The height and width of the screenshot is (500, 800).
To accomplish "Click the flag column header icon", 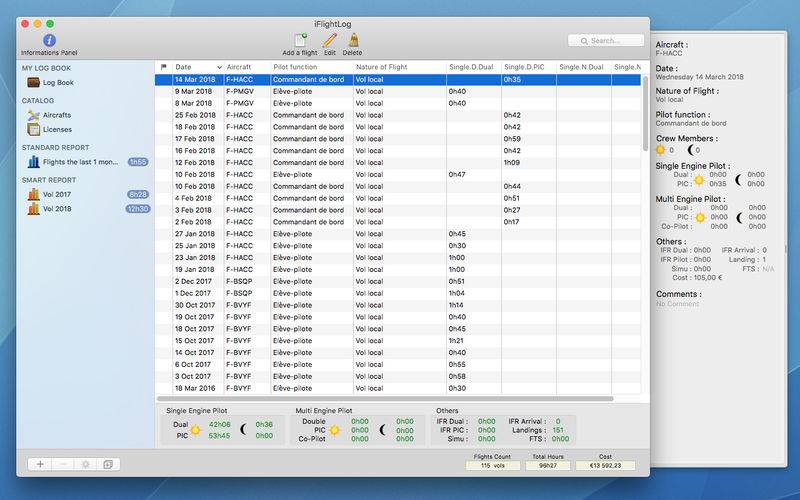I will (x=163, y=67).
